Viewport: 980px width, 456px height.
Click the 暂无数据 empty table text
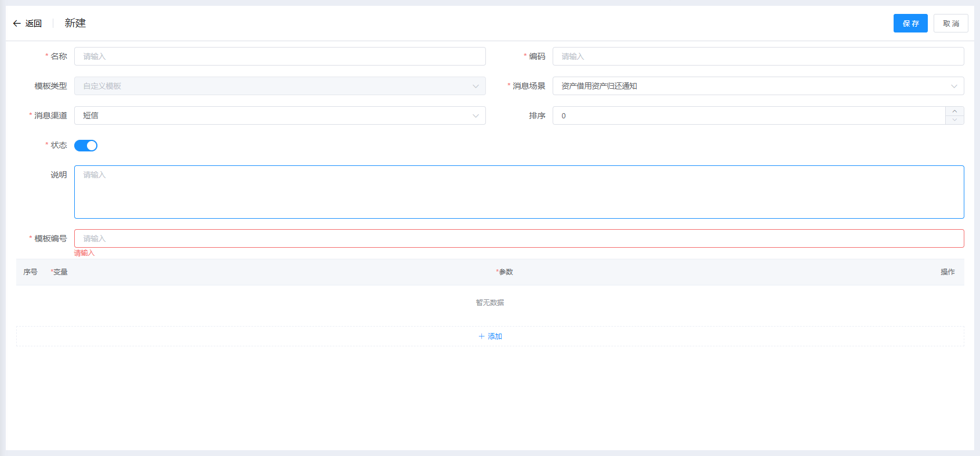pyautogui.click(x=490, y=303)
